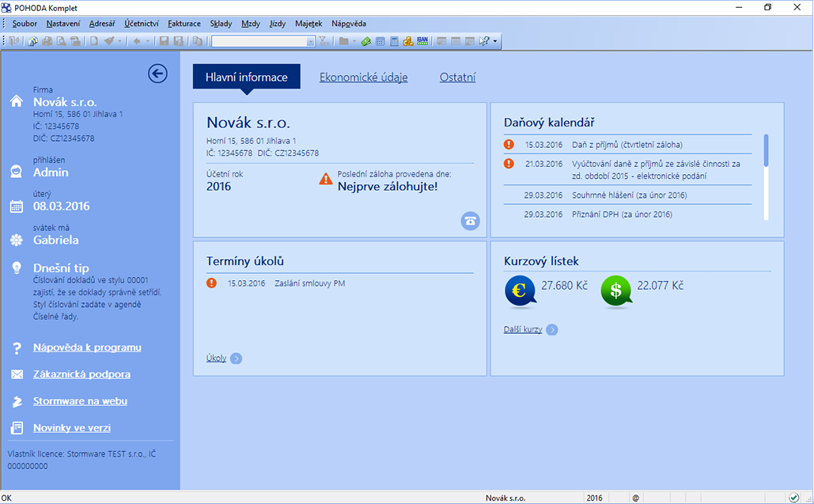Click the Souhrnné hlášení (za únor 2016) row
This screenshot has height=504, width=814.
coord(627,195)
